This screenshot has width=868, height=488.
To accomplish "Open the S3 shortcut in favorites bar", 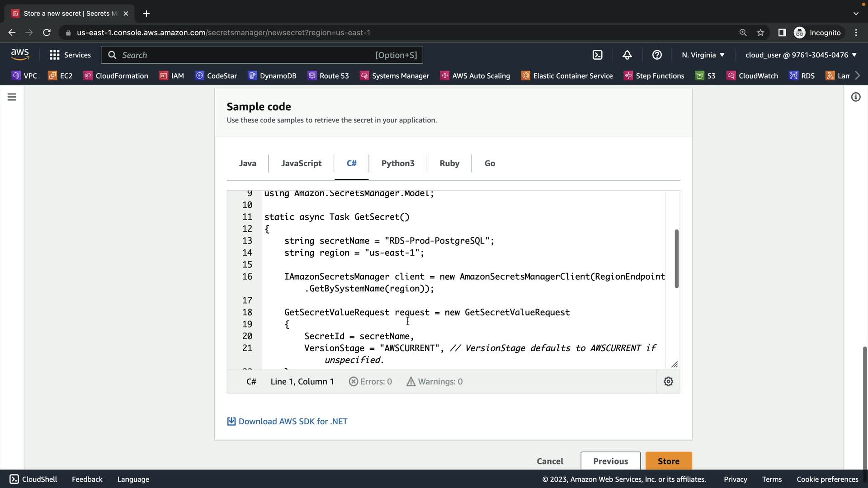I will pos(706,76).
